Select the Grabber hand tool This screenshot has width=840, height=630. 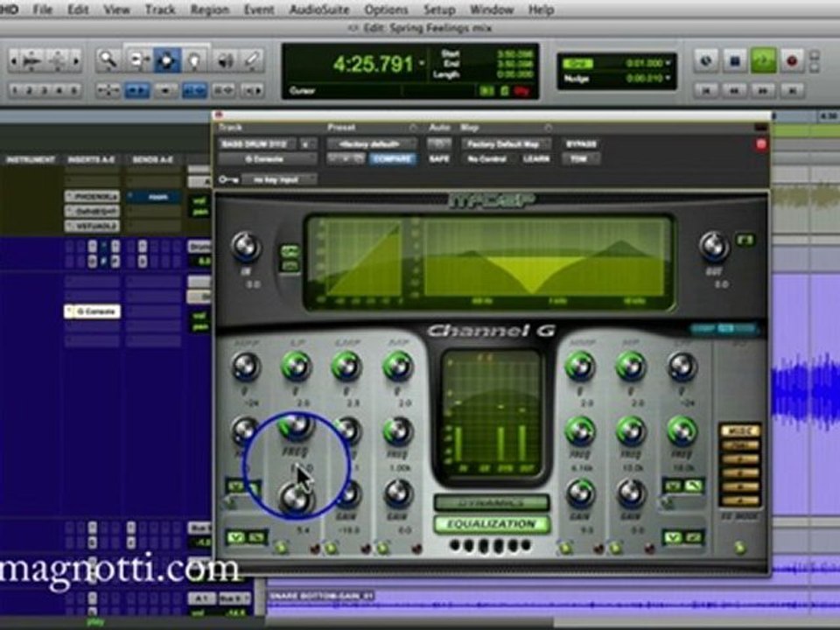tap(195, 60)
